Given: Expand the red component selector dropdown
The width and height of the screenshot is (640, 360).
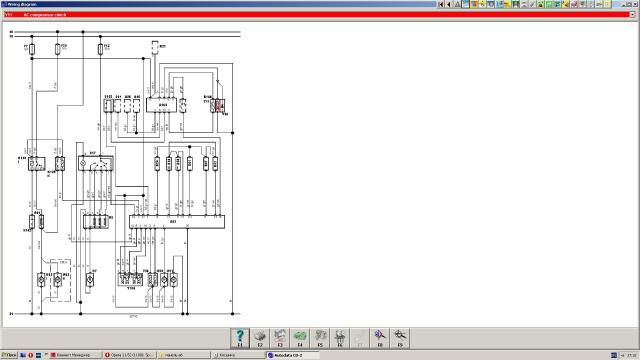Looking at the screenshot, I should click(x=632, y=14).
